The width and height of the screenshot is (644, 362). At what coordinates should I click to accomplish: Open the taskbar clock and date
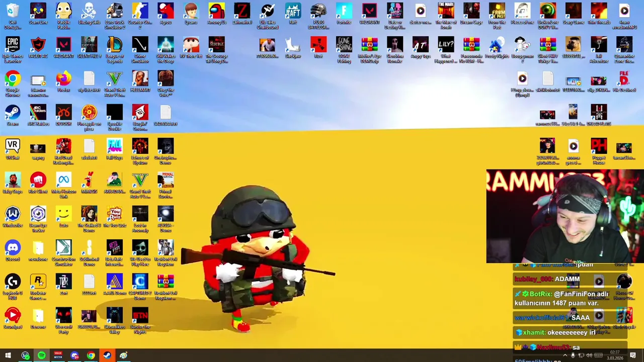(x=614, y=355)
